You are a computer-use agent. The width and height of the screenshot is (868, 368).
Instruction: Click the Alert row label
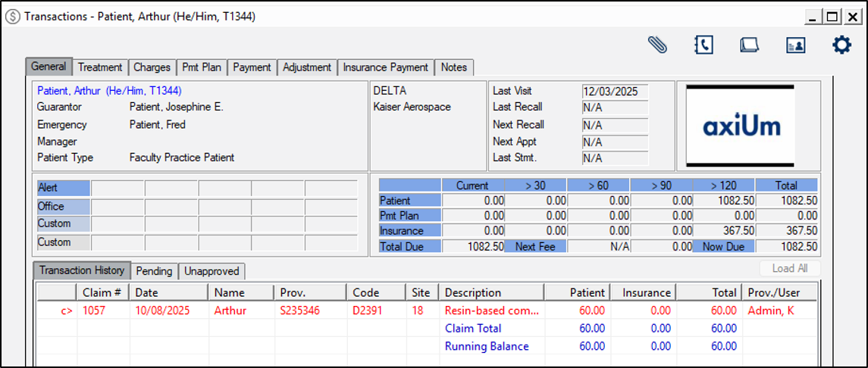[63, 188]
